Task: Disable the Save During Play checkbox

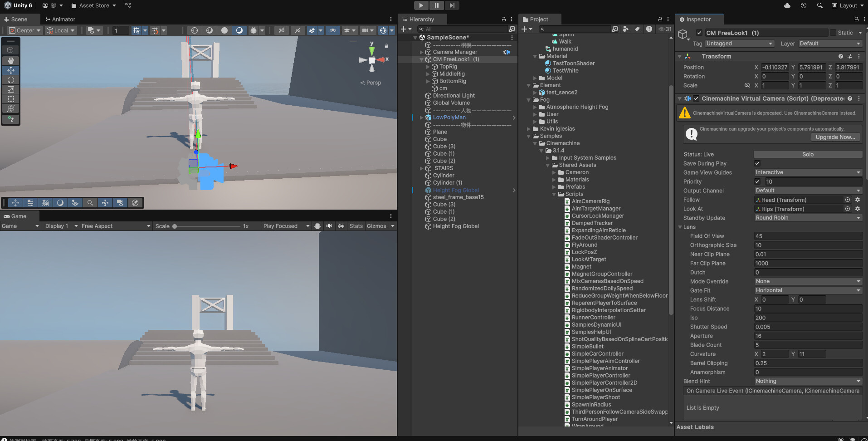Action: [x=757, y=163]
